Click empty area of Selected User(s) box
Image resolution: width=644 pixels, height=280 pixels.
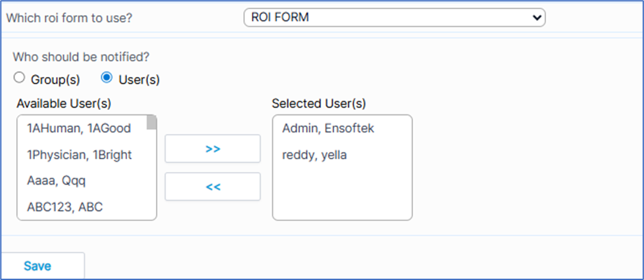pos(342,194)
